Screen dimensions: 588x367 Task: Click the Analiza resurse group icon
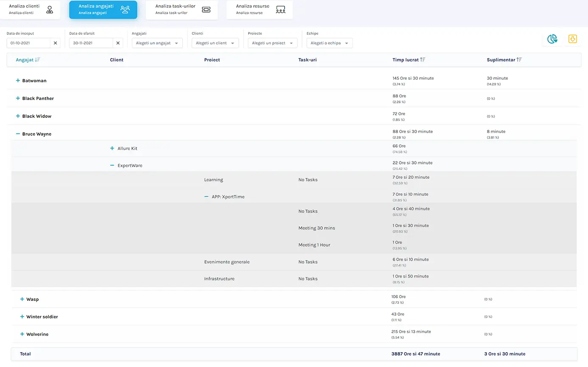pos(280,9)
